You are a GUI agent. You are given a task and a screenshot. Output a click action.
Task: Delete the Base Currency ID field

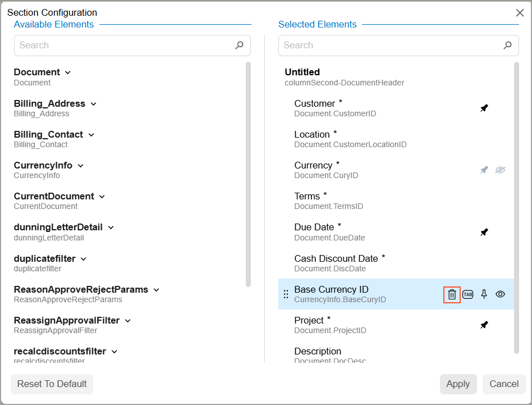click(x=452, y=294)
